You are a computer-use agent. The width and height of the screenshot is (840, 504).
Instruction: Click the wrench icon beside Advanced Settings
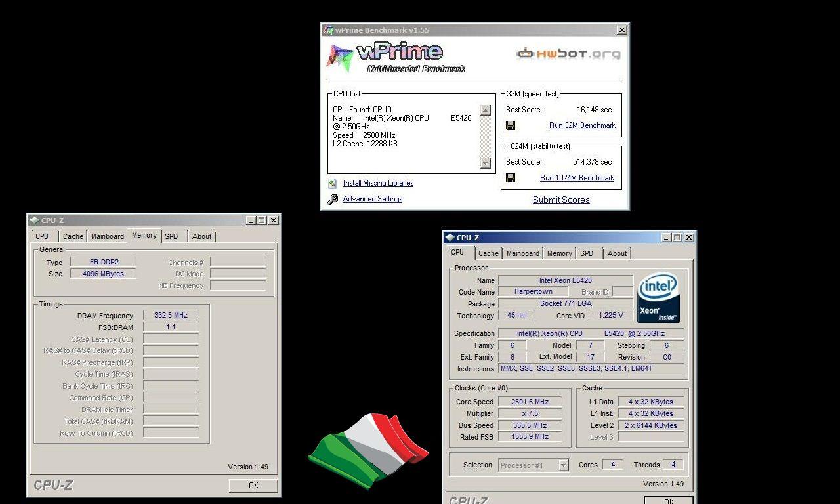pyautogui.click(x=333, y=199)
